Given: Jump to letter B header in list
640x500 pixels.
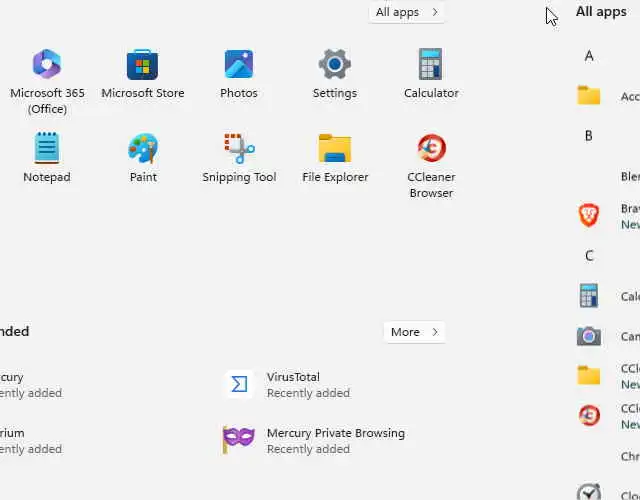Looking at the screenshot, I should (x=589, y=136).
